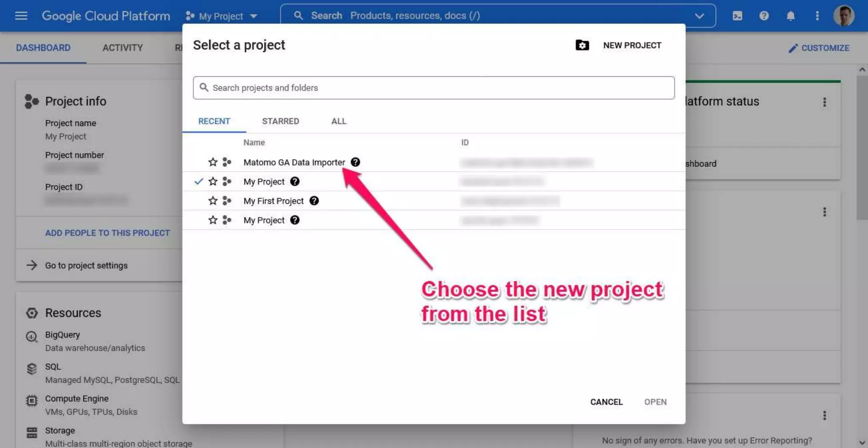Switch to the DASHBOARD tab
The height and width of the screenshot is (448, 868).
coord(43,48)
